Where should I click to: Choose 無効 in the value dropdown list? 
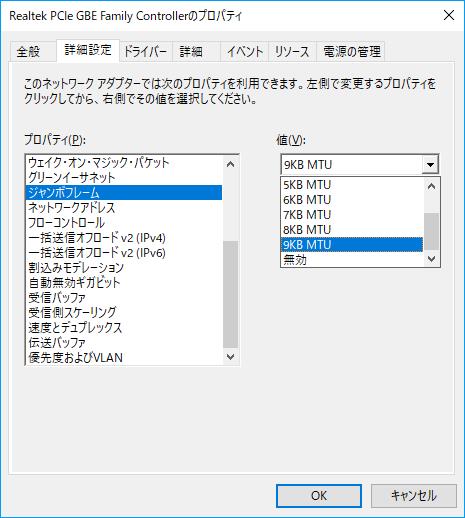[x=352, y=259]
